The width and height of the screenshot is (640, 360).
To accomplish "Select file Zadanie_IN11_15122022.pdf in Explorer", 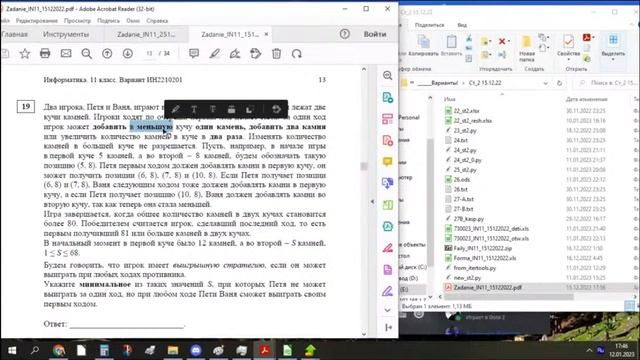I will (488, 287).
